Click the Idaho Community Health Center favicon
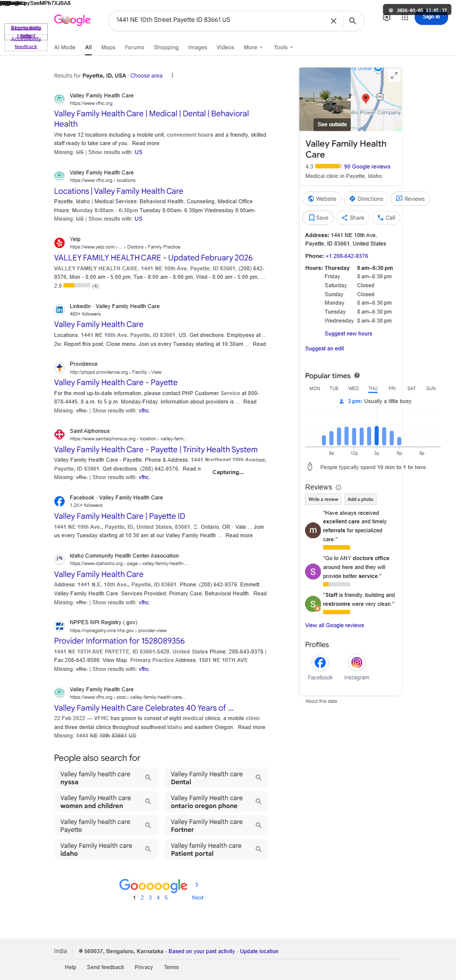 (x=59, y=559)
